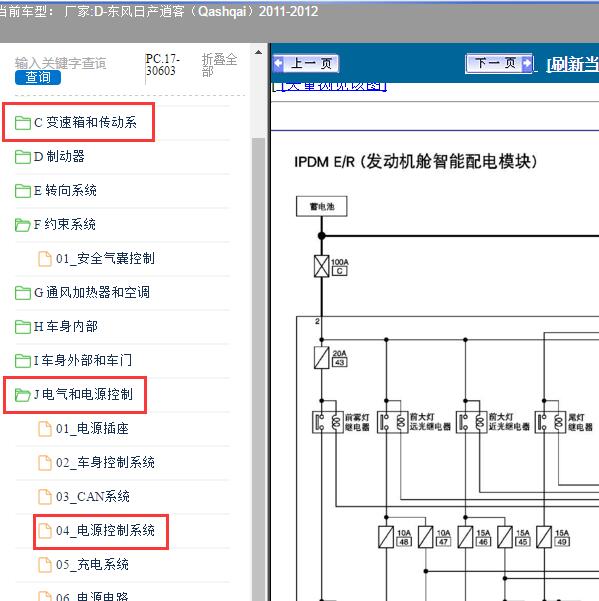
Task: Expand folder C 变速箱和传动系
Action: tap(85, 123)
